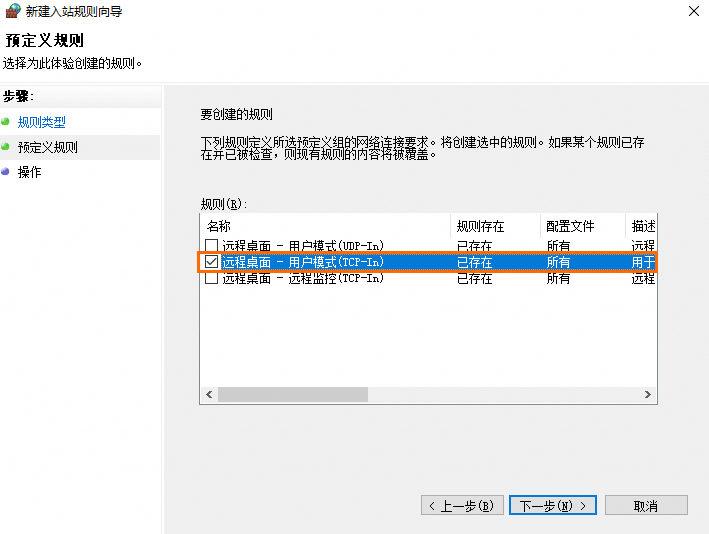
Task: Go back with 上一步(B) button
Action: coord(460,506)
